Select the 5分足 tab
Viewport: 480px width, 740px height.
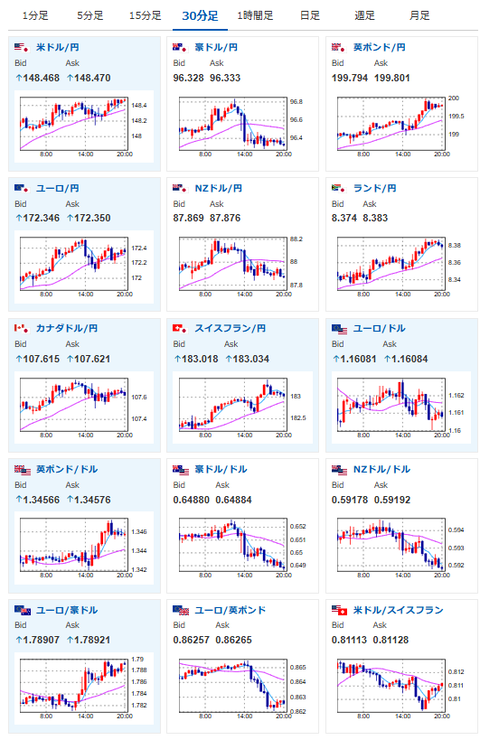tap(90, 16)
